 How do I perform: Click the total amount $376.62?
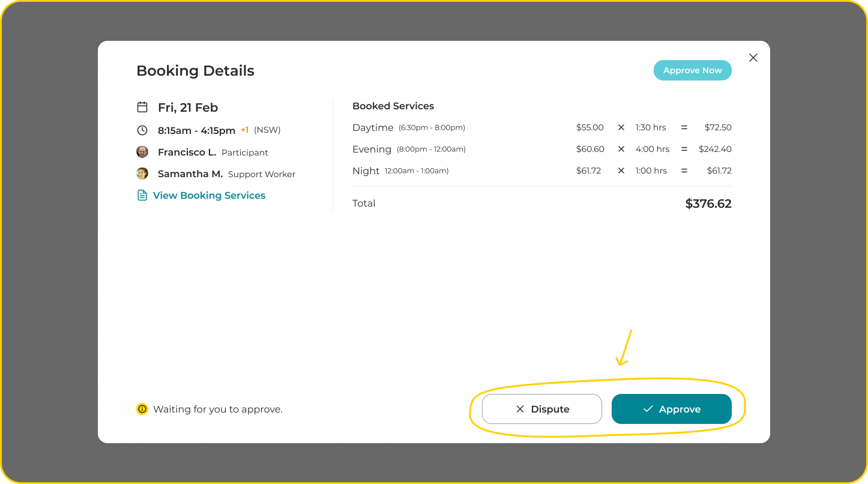[x=708, y=204]
